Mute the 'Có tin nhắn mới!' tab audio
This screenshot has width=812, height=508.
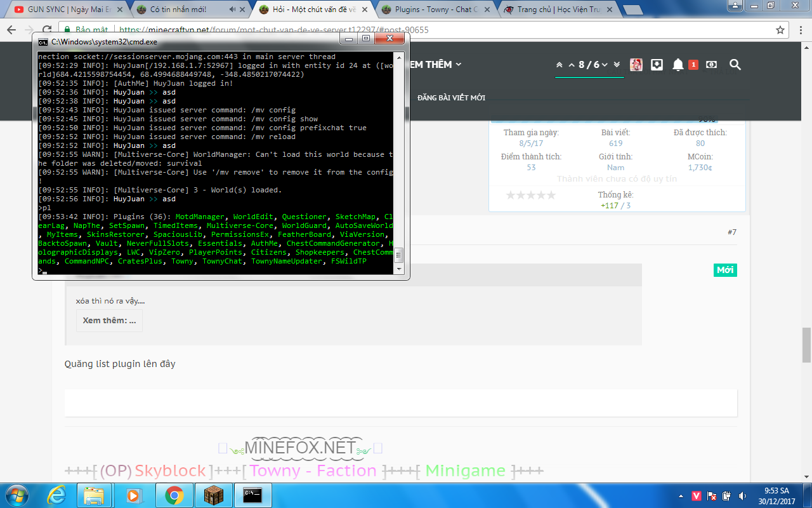[232, 10]
